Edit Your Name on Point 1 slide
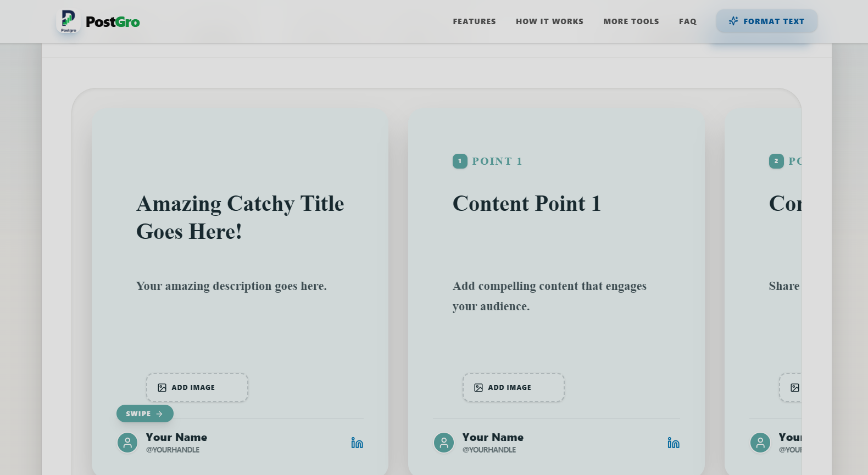The image size is (868, 475). (493, 437)
